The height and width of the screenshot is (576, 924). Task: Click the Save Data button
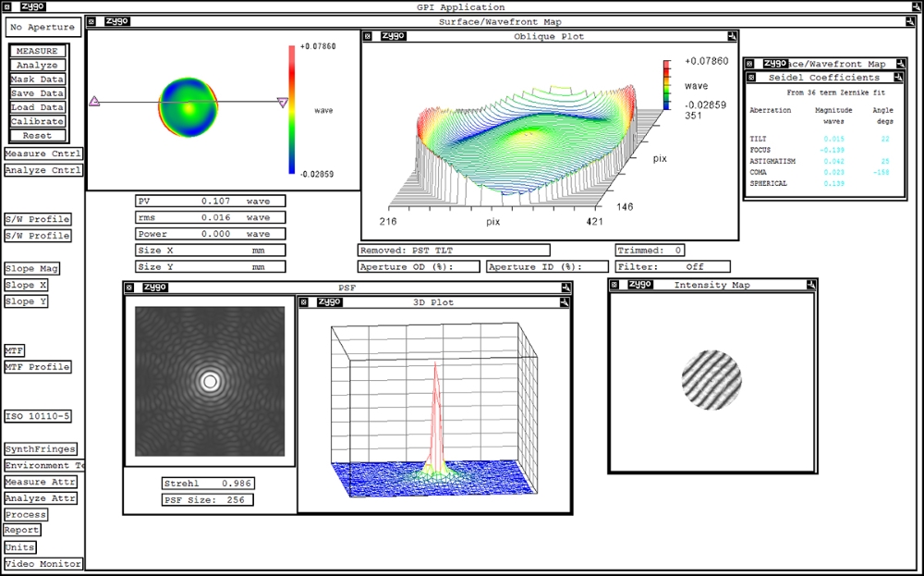(x=37, y=93)
